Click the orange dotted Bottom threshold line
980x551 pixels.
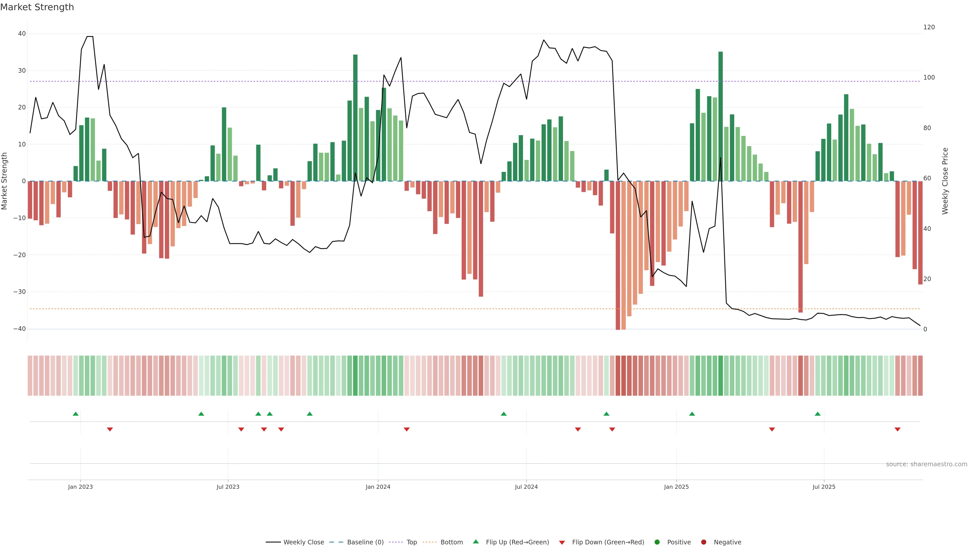(457, 309)
